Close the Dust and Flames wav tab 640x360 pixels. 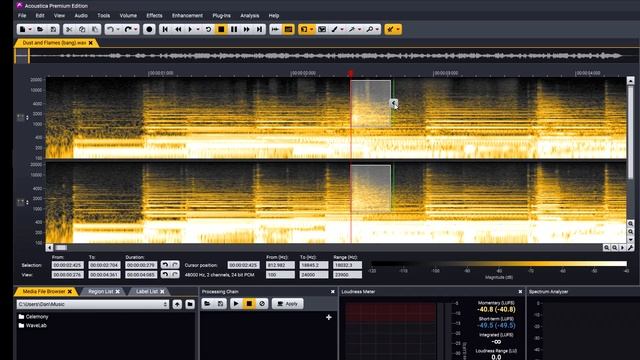click(x=91, y=43)
